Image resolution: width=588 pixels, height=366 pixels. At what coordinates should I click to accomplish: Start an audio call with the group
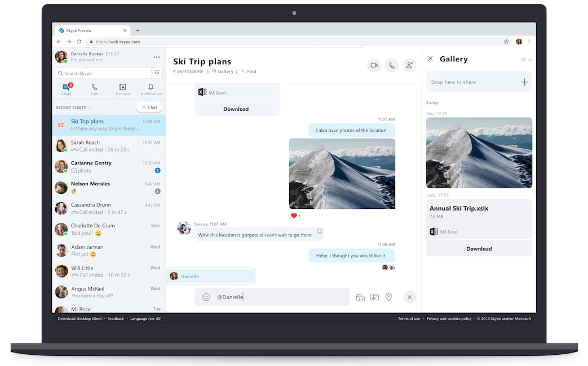click(x=391, y=65)
